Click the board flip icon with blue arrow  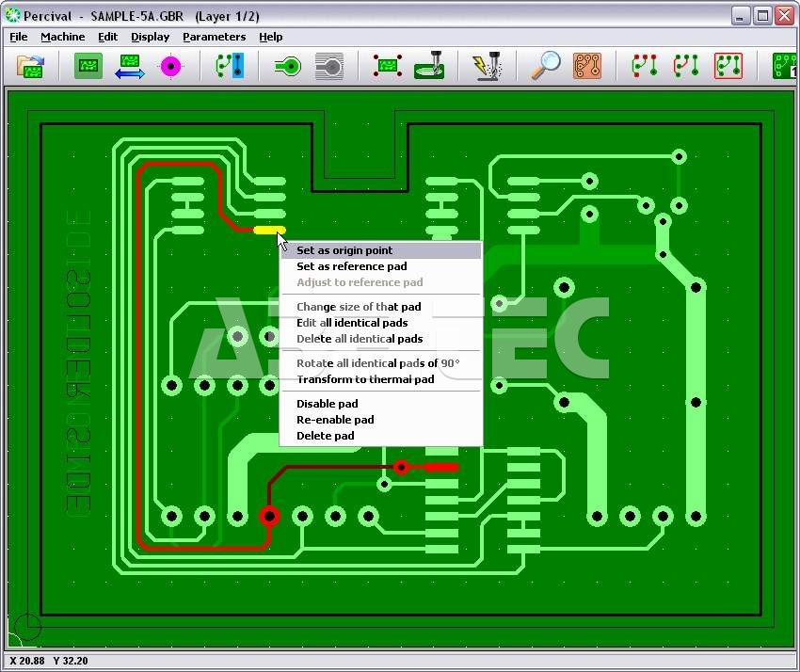130,66
